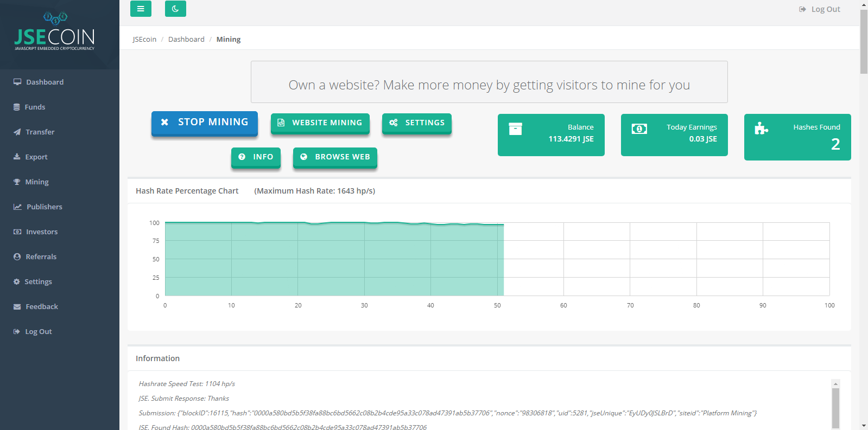Click the Log Out icon at top right
Screen dimensions: 868x430
[x=802, y=9]
